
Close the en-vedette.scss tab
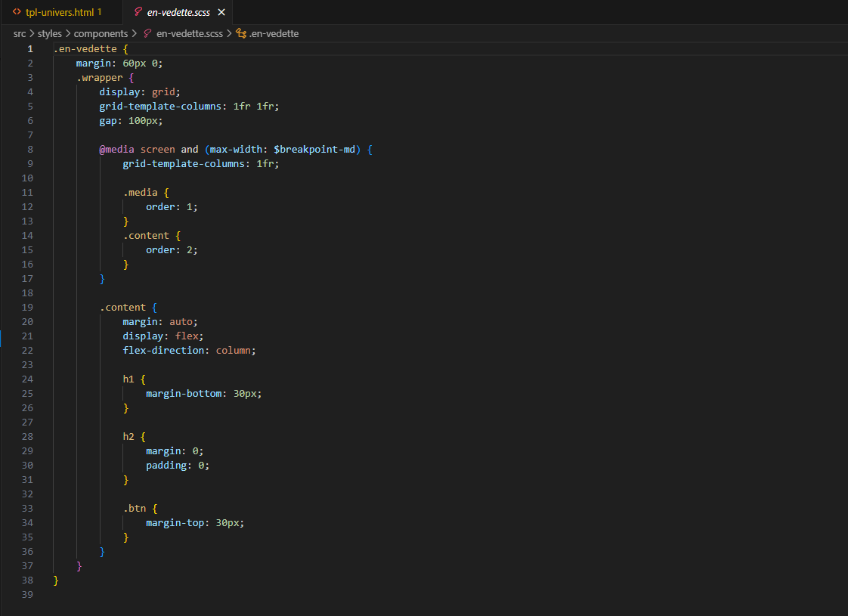point(220,12)
